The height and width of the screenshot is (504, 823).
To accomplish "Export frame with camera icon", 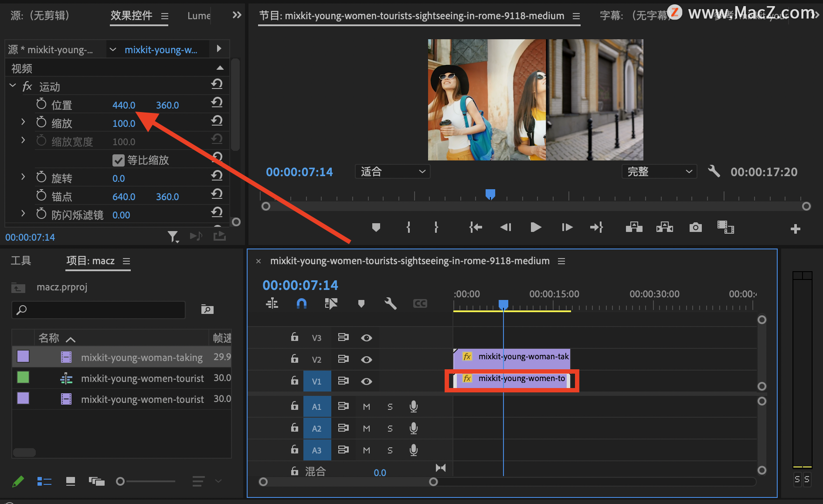I will [696, 227].
